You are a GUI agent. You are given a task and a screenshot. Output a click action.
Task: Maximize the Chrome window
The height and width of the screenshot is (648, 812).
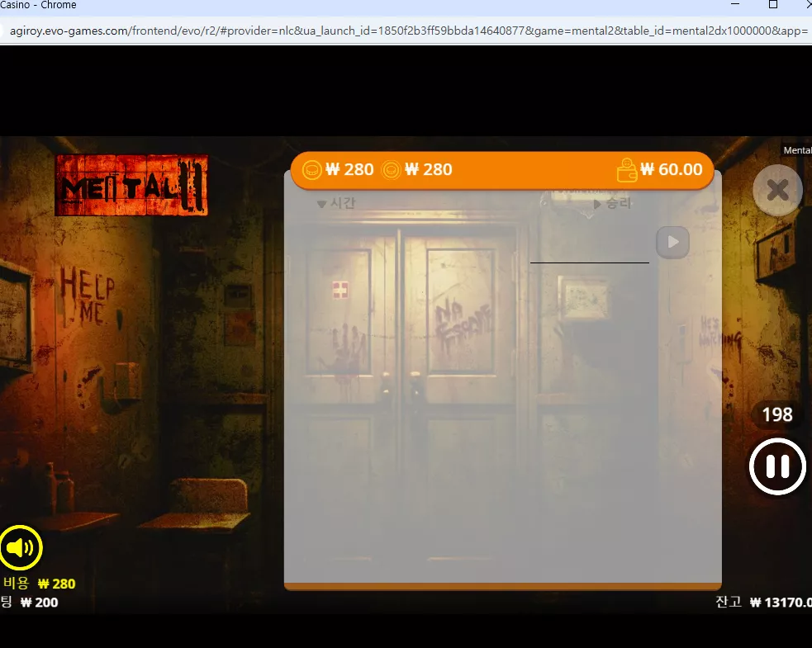point(772,5)
